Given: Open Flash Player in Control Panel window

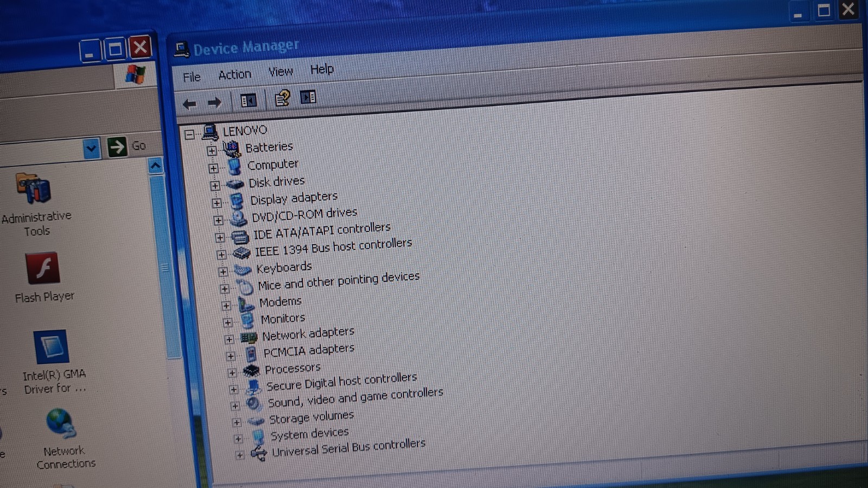Looking at the screenshot, I should [43, 278].
